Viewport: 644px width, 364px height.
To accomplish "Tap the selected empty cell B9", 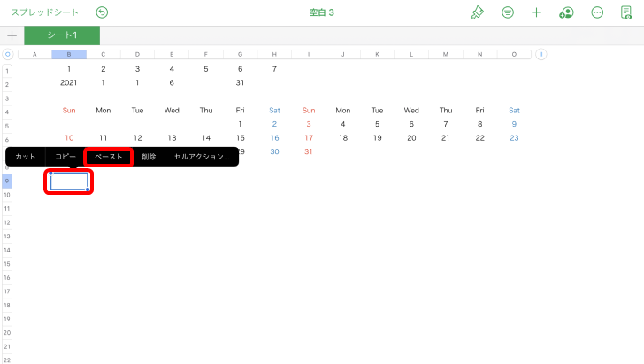I will tap(69, 182).
